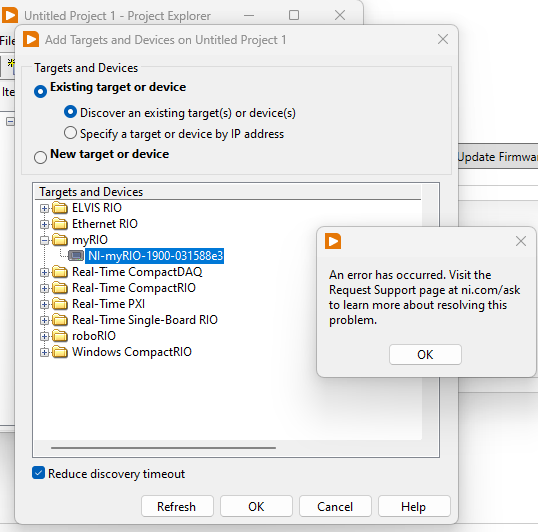Image resolution: width=538 pixels, height=532 pixels.
Task: Click Update Firmware button in background window
Action: tap(498, 156)
